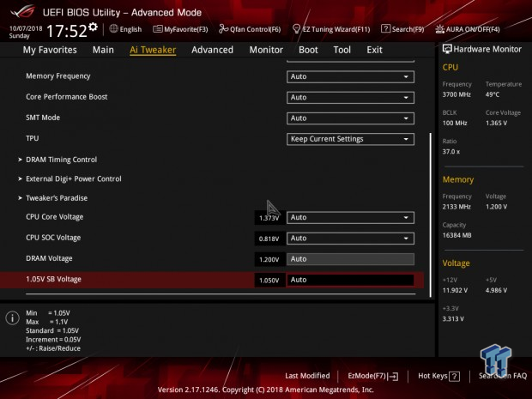Switch to Boot tab
The height and width of the screenshot is (399, 532).
[x=308, y=50]
